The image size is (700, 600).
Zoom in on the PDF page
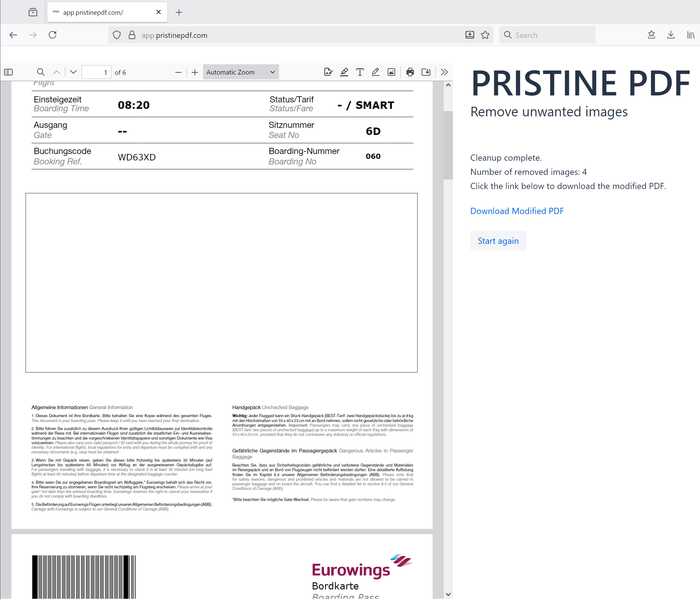click(195, 72)
